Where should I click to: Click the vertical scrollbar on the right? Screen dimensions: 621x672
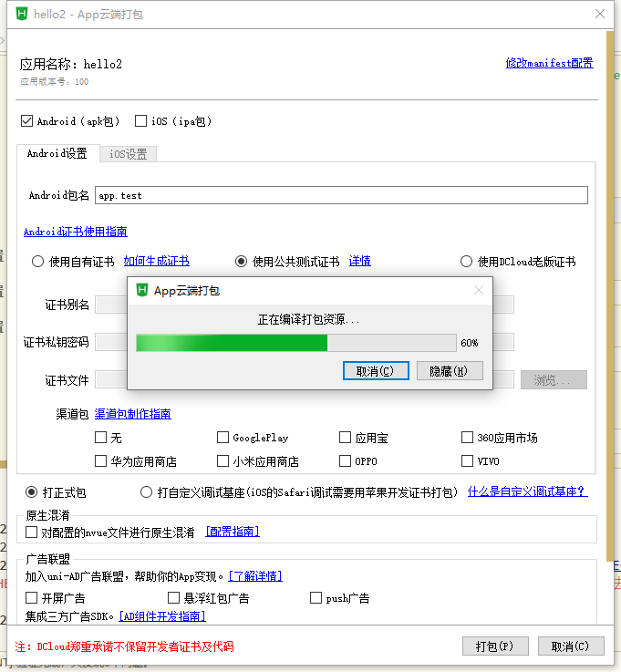(610, 295)
